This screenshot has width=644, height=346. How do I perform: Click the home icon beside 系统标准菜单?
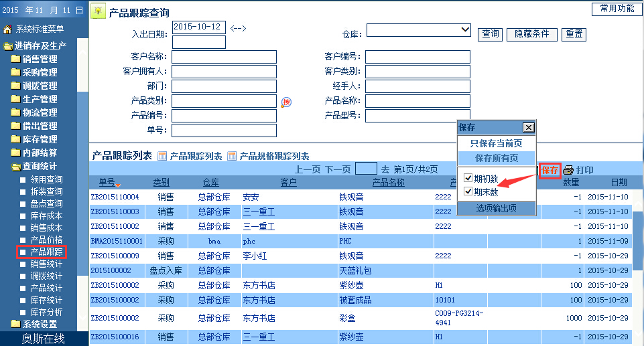(x=7, y=29)
